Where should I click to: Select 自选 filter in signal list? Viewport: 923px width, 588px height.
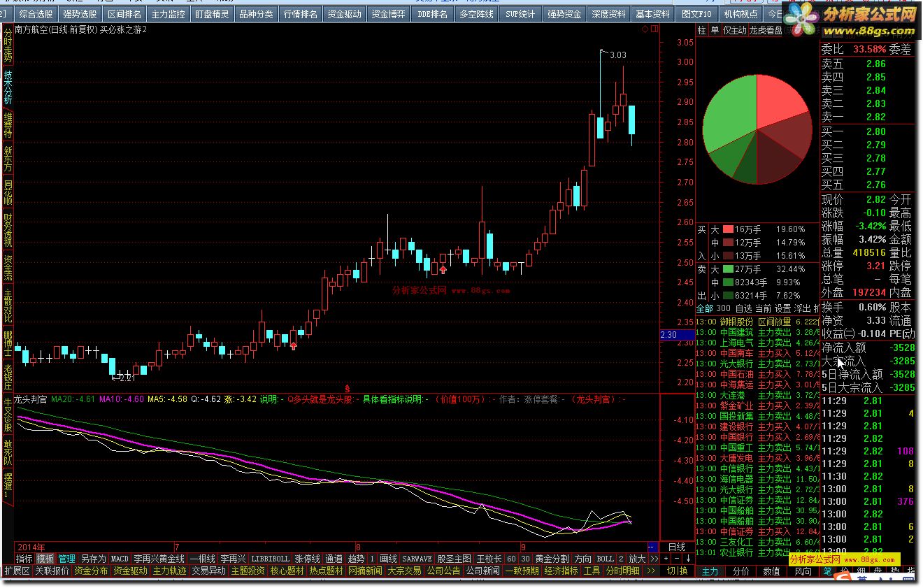tap(744, 308)
